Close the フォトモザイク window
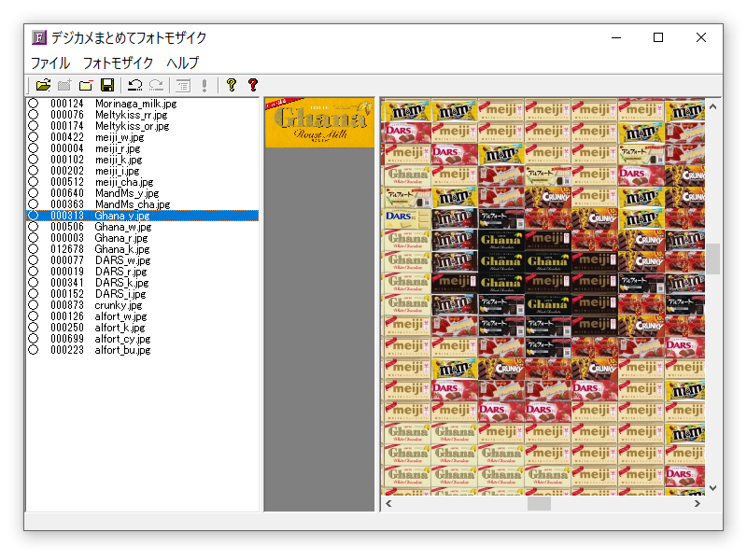 (701, 37)
